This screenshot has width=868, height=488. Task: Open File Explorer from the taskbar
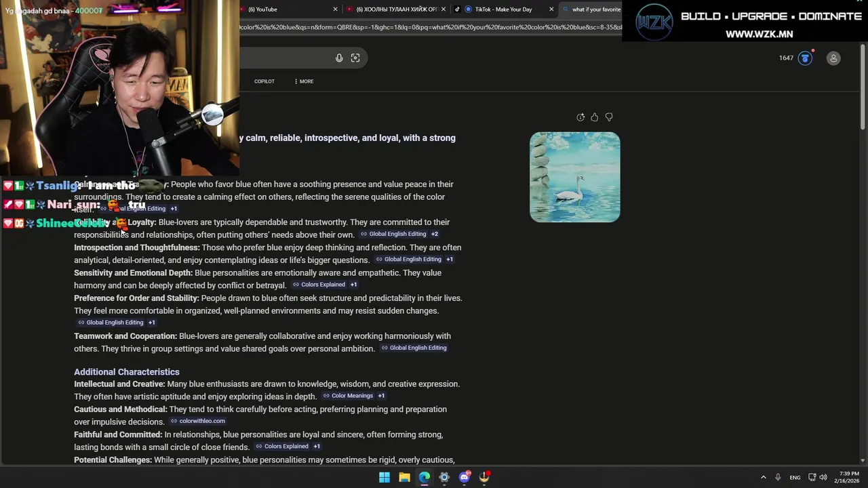click(404, 477)
